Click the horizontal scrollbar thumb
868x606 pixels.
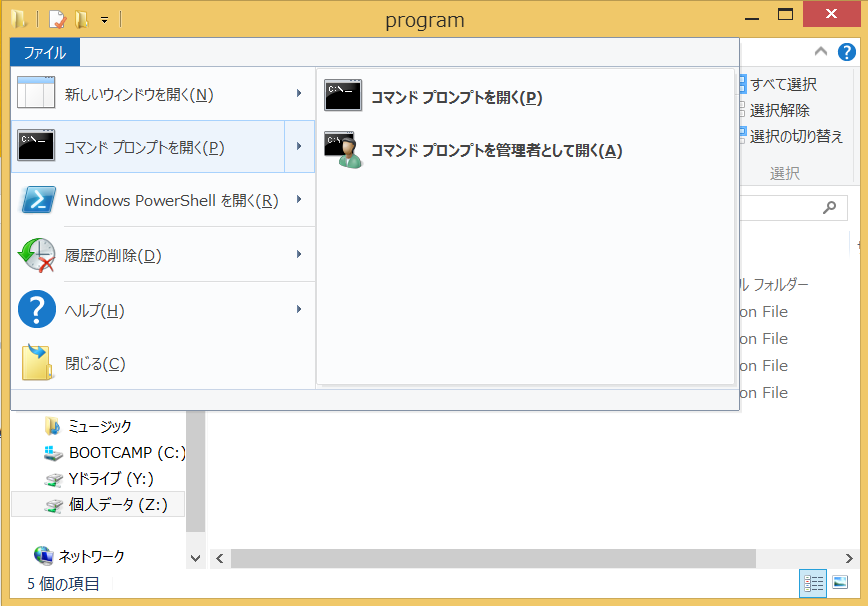pos(493,558)
